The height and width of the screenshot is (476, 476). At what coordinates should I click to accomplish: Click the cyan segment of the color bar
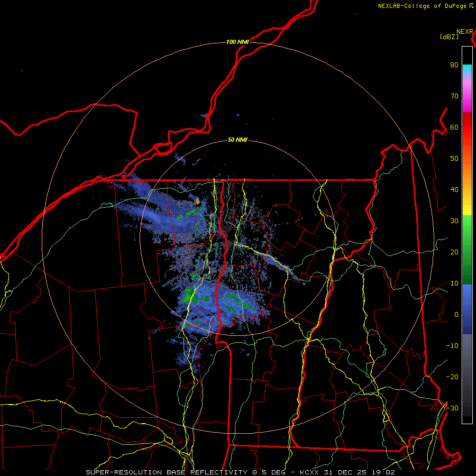[467, 70]
